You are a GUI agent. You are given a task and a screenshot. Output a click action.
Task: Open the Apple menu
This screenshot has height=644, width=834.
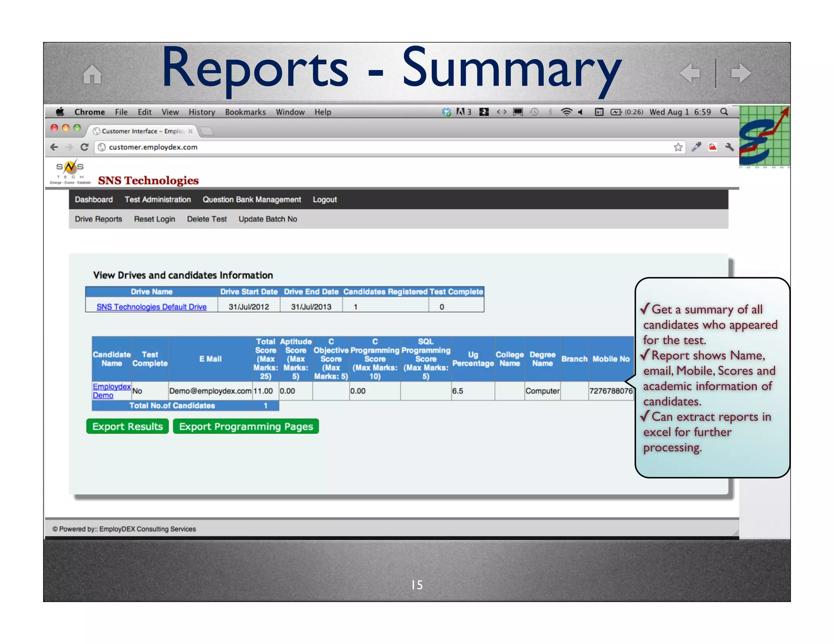pos(60,112)
